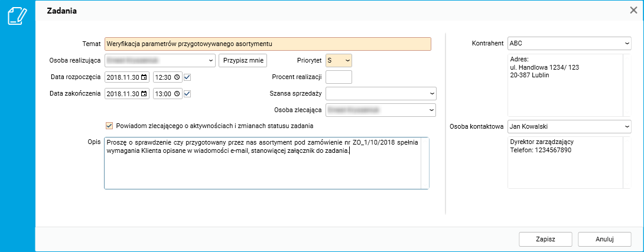Open the Osoba zlecająca dropdown

pos(432,110)
